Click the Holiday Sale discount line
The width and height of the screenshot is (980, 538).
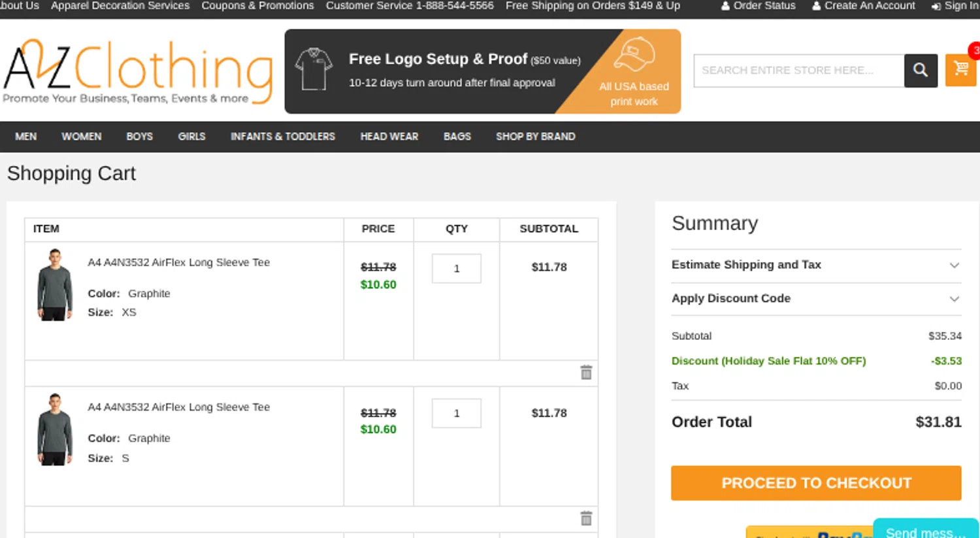pyautogui.click(x=816, y=361)
